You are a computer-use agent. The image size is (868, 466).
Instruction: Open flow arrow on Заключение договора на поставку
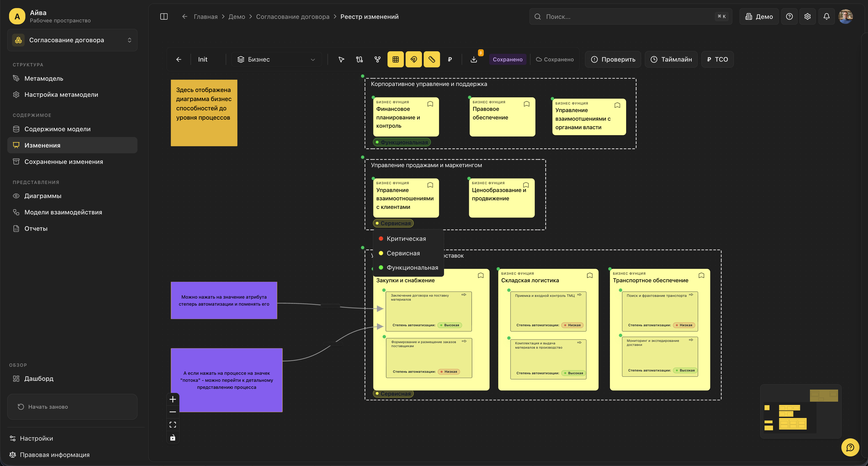pos(464,295)
